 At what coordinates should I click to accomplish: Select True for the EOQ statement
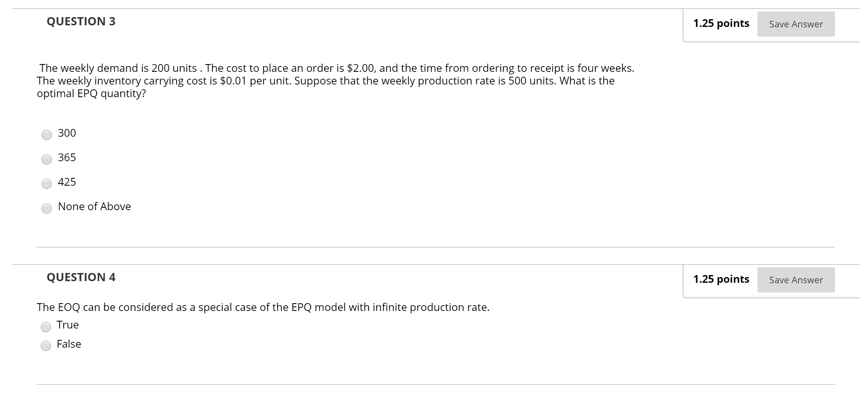coord(46,327)
